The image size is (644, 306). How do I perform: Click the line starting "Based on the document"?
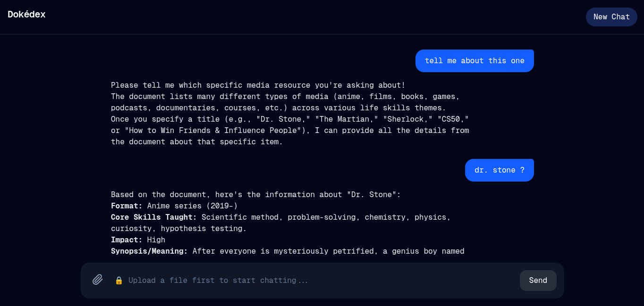(255, 195)
